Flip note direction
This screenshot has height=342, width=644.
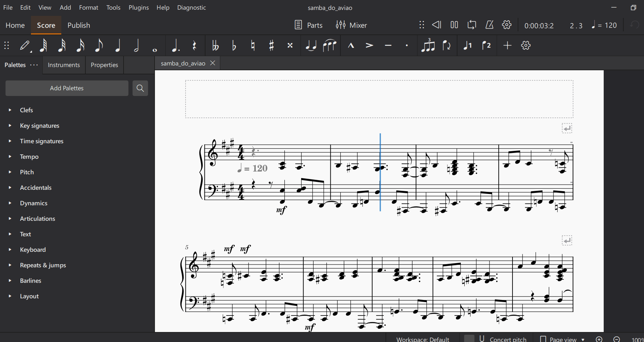[x=447, y=45]
